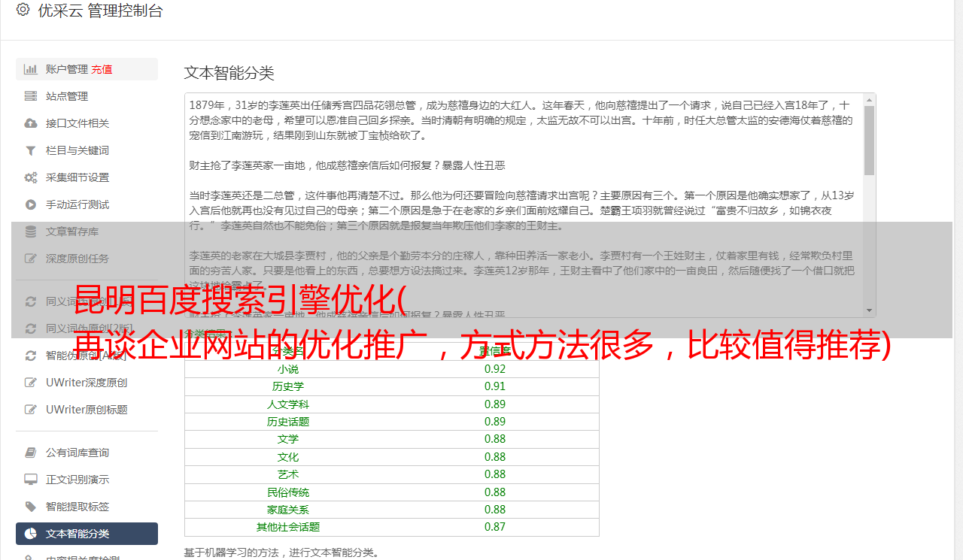Click the tag icon beside 智能提取标签
963x560 pixels.
31,507
